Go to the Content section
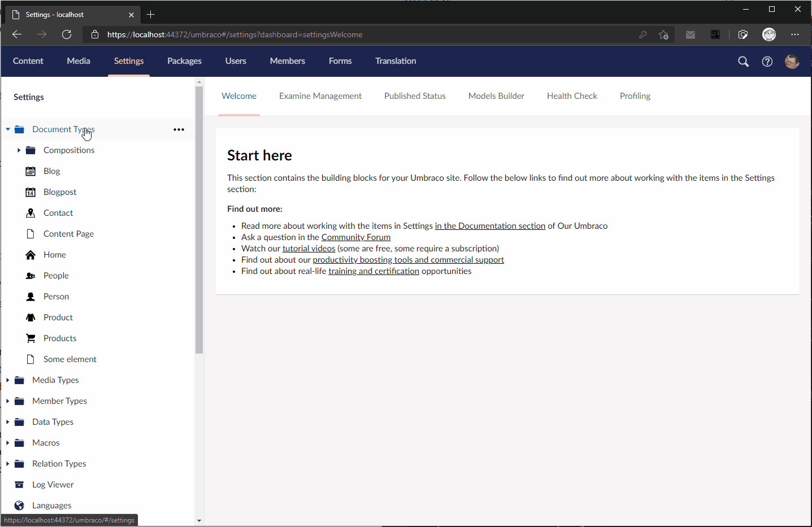 tap(28, 61)
